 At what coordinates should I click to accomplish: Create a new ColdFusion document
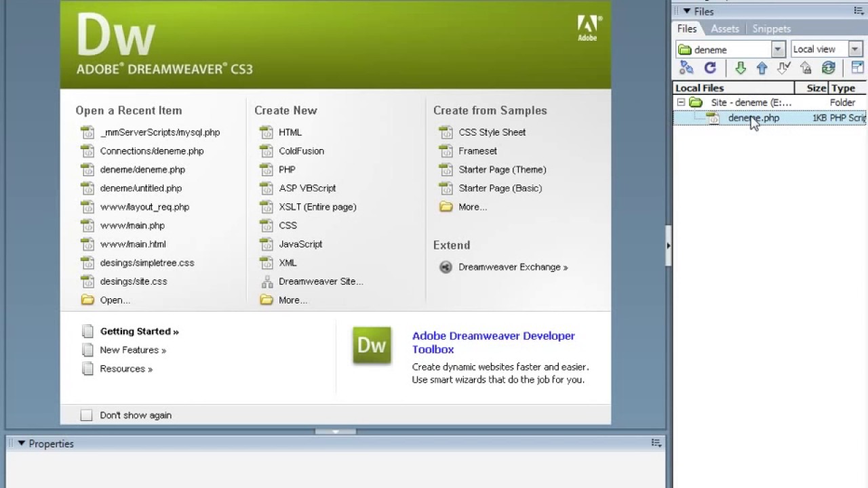click(301, 151)
